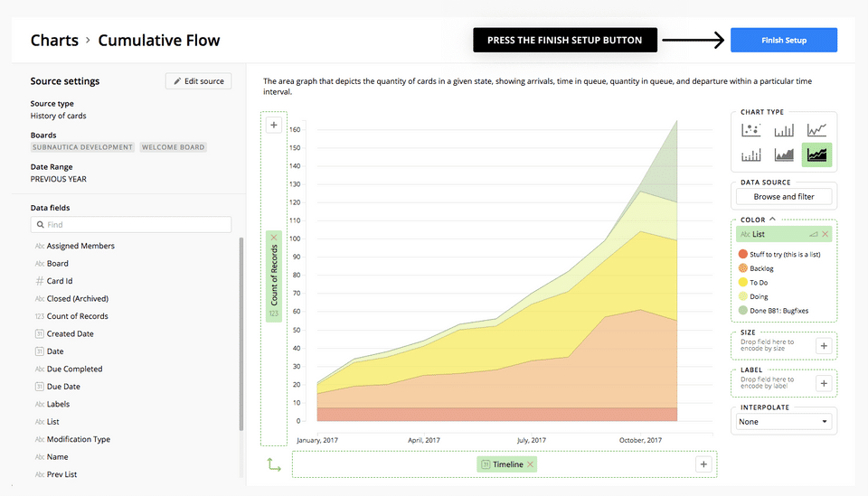
Task: Click the swap axes arrow icon
Action: pos(274,464)
